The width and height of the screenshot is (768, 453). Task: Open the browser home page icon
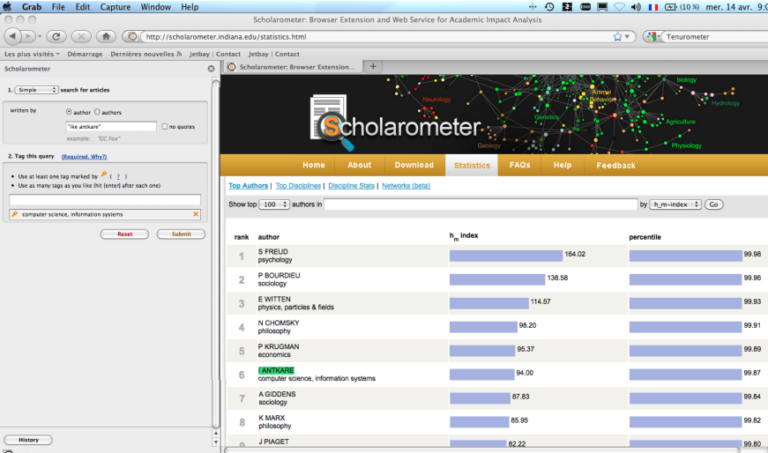(106, 36)
